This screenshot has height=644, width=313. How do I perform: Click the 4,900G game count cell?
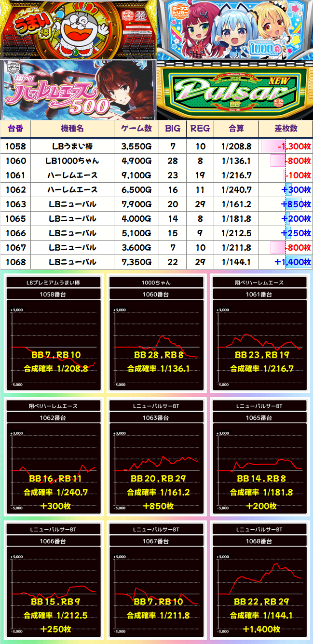[x=136, y=161]
